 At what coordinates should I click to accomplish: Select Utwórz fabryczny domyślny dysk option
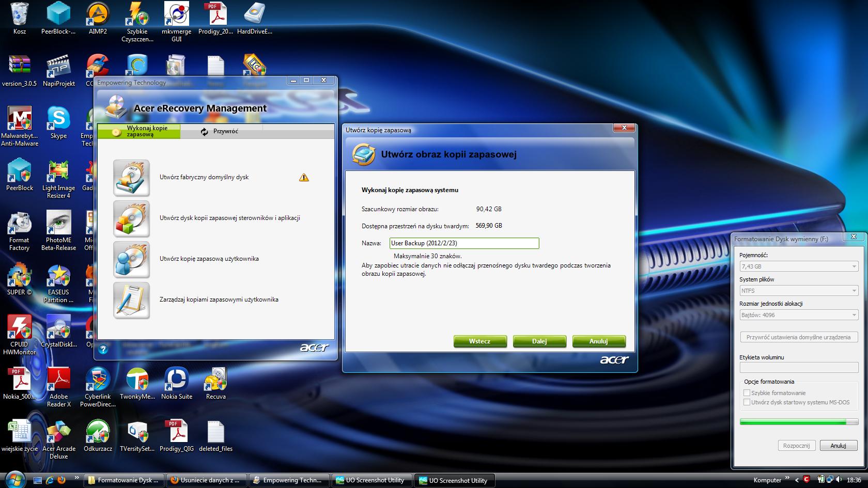(204, 177)
